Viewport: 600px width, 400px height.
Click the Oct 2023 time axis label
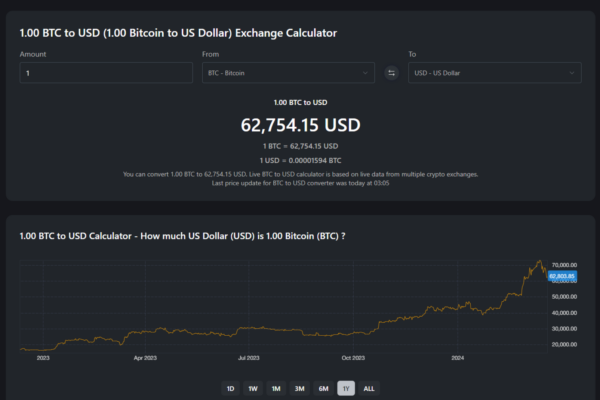point(353,357)
